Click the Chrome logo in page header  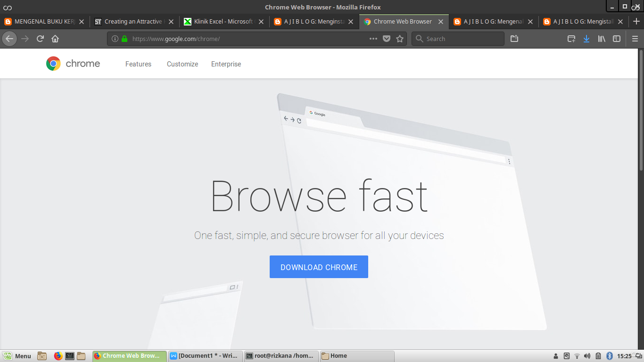click(x=73, y=64)
